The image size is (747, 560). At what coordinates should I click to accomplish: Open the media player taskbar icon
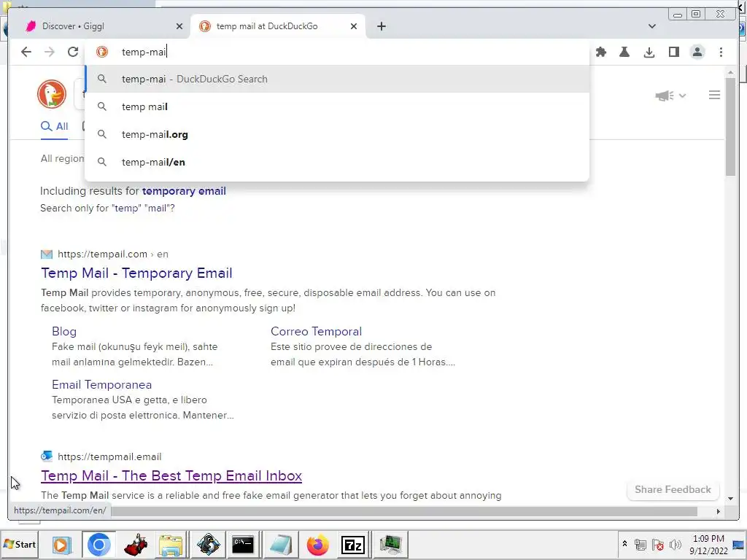point(61,544)
